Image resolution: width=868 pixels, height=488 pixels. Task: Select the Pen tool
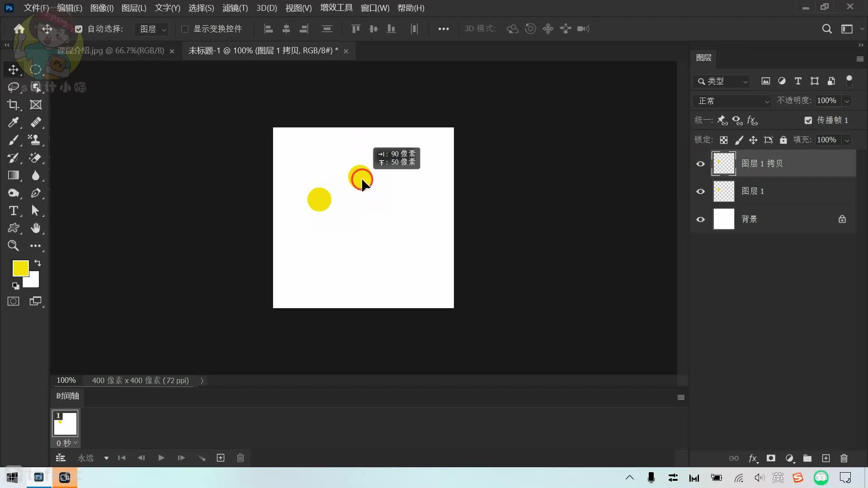35,193
